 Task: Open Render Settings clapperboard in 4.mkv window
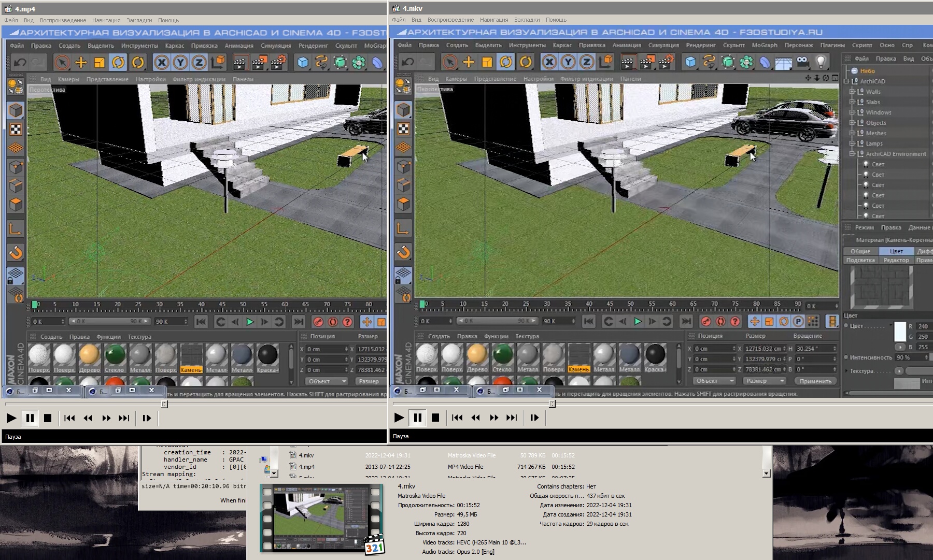[x=665, y=62]
